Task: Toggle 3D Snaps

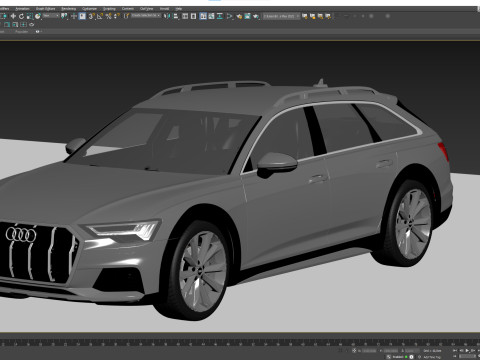Action: [x=91, y=16]
